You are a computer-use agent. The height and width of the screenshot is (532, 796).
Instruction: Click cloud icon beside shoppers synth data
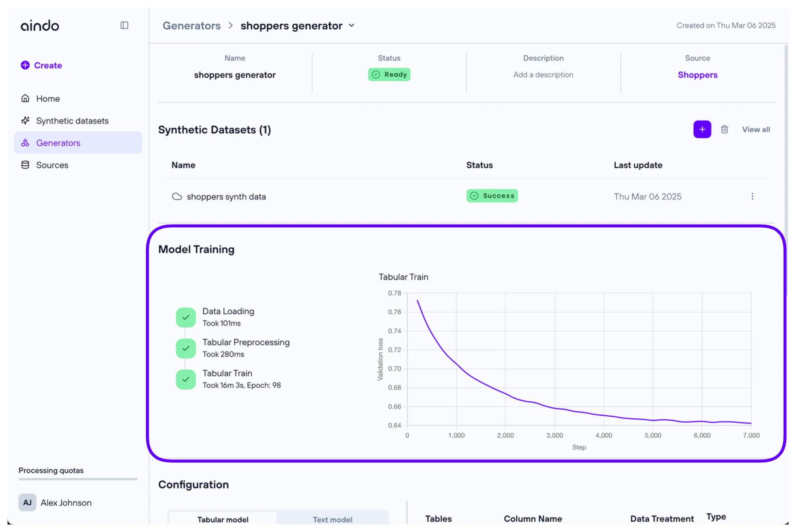[x=177, y=196]
